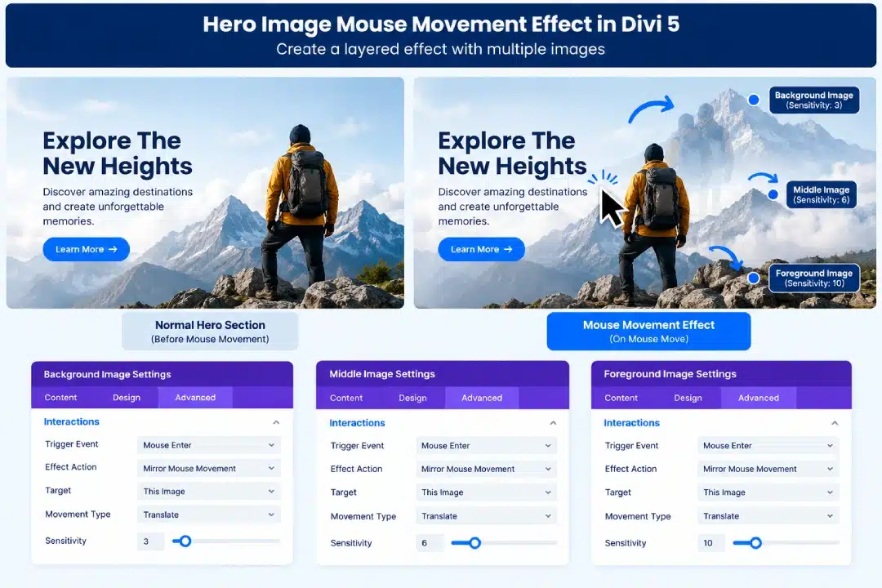Click Middle Image (Sensitivity: 6) callout
The image size is (882, 588).
pos(822,194)
